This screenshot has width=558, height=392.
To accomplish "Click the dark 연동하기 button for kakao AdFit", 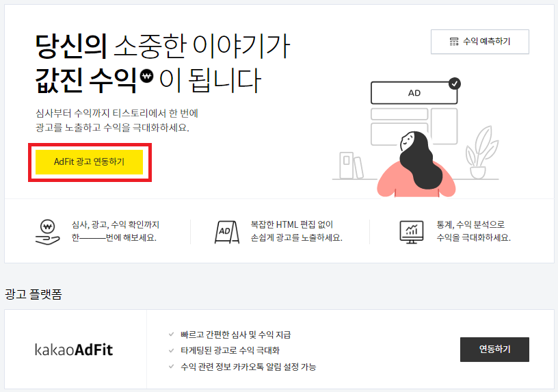I will pos(494,350).
